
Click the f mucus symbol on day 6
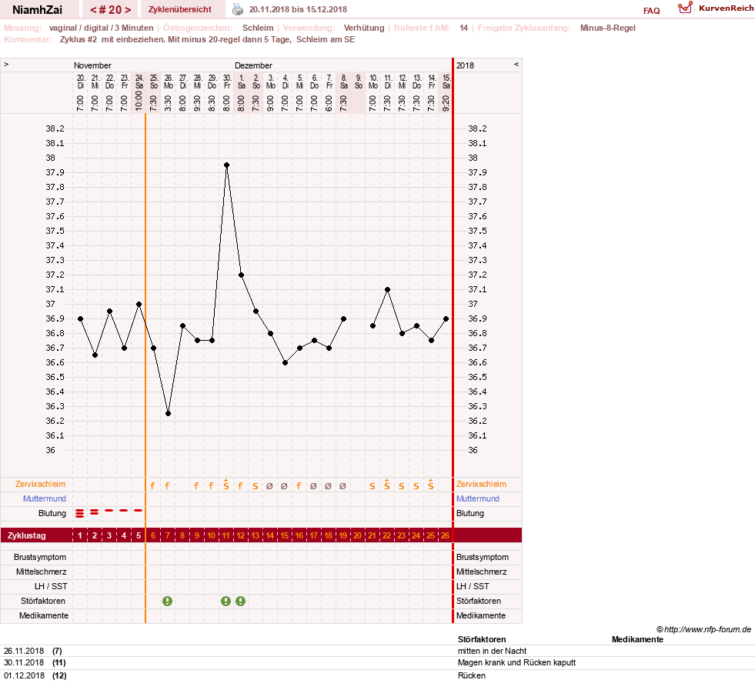click(x=152, y=486)
